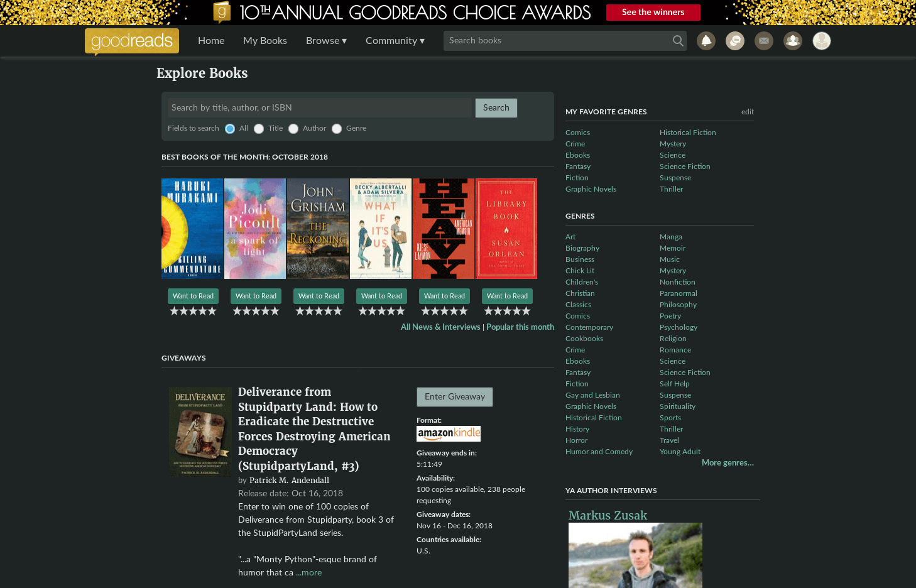Click the Goodreads logo

pyautogui.click(x=132, y=41)
